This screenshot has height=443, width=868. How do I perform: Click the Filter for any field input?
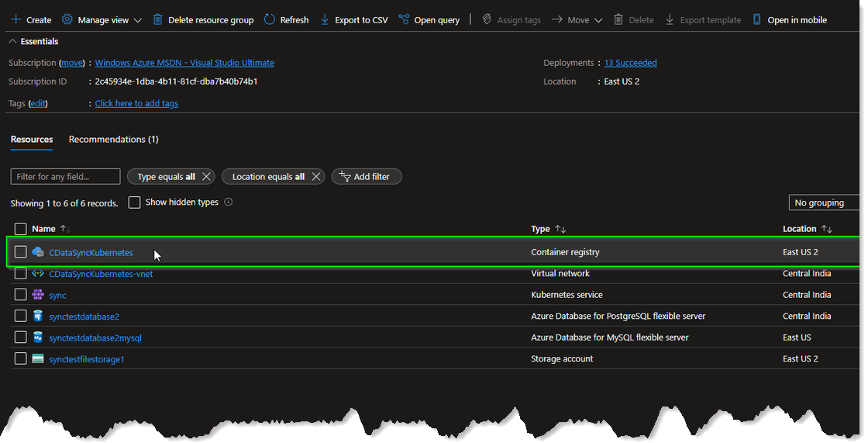coord(65,177)
